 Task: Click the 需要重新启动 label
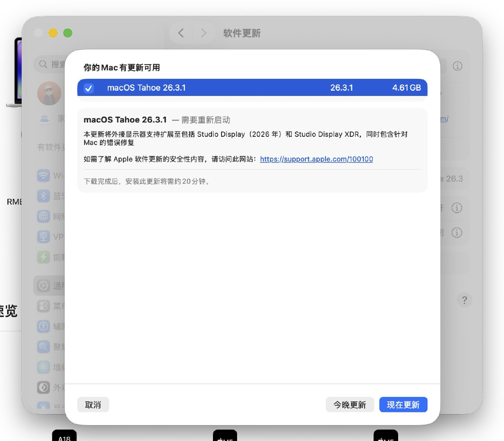(x=206, y=120)
